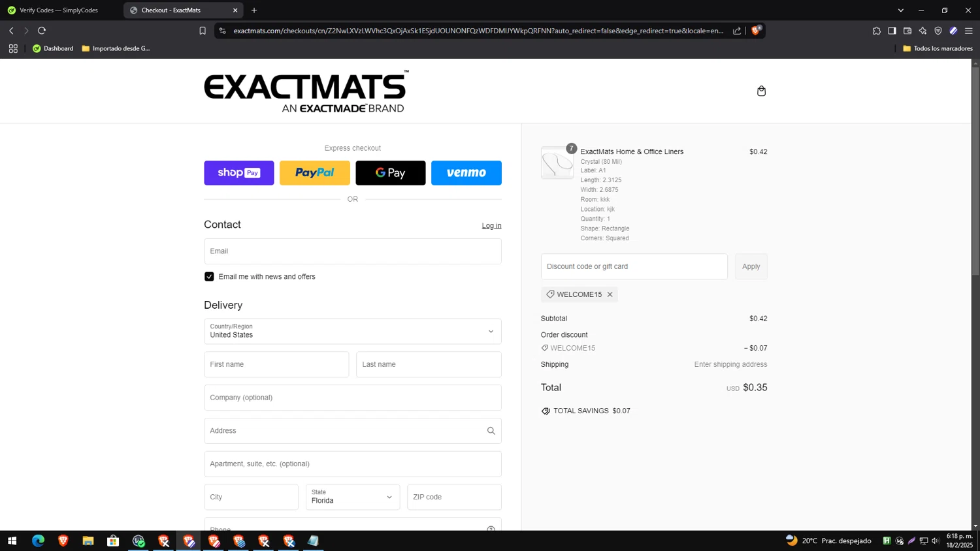The image size is (980, 551).
Task: Open Windows Start menu
Action: (x=12, y=541)
